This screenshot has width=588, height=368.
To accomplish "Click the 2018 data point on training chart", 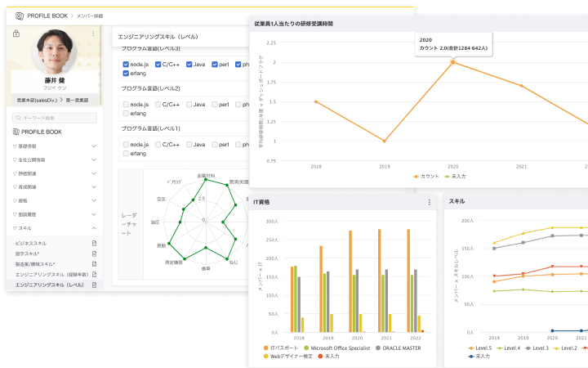I will (316, 101).
